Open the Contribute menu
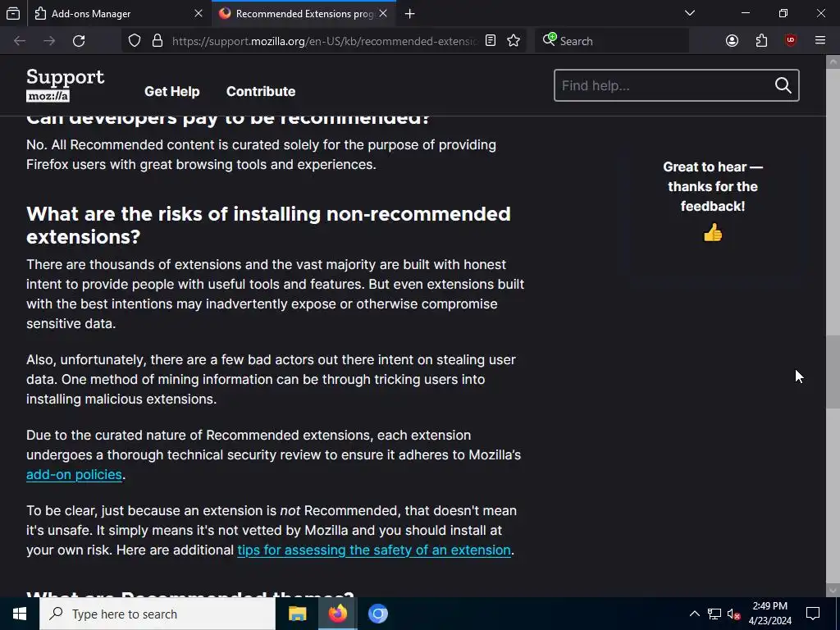This screenshot has height=630, width=840. click(261, 92)
